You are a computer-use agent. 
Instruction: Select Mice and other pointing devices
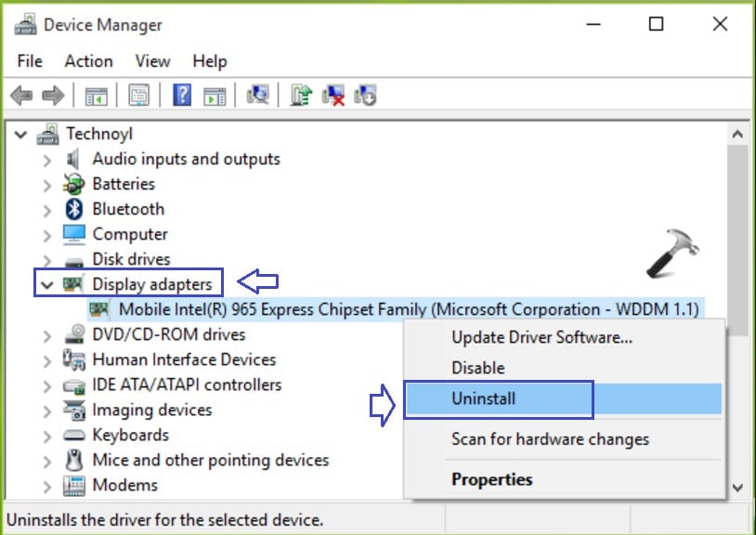(210, 460)
